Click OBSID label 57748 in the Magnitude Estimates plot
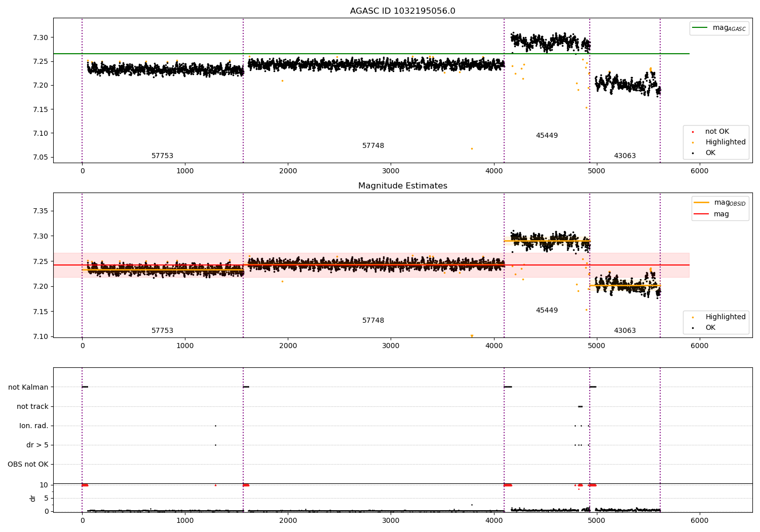760x532 pixels. coord(373,321)
